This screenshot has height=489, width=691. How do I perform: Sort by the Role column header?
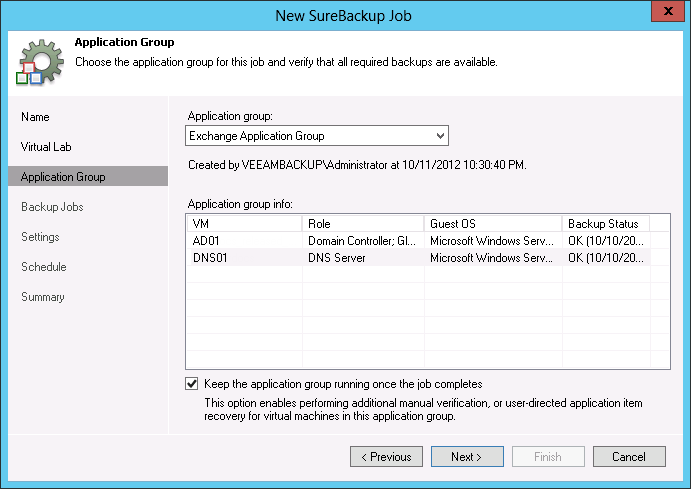pyautogui.click(x=363, y=223)
